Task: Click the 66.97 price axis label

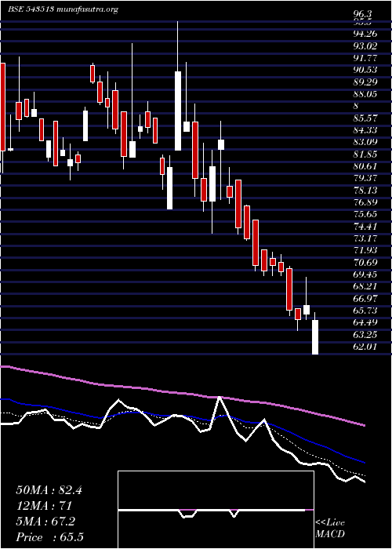Action: point(366,298)
